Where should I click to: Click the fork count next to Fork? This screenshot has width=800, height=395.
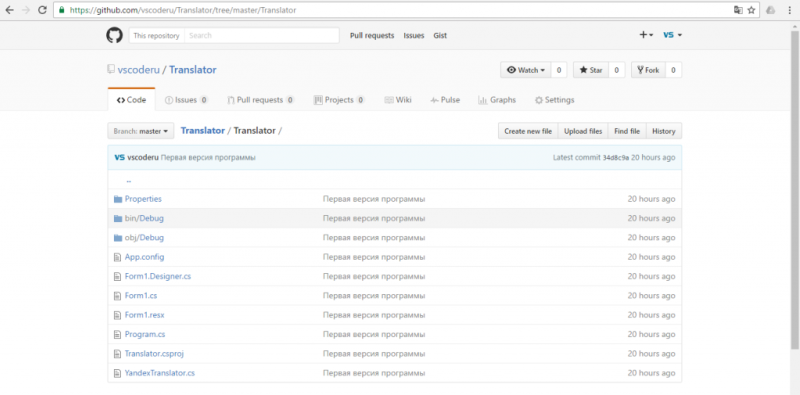[x=673, y=70]
